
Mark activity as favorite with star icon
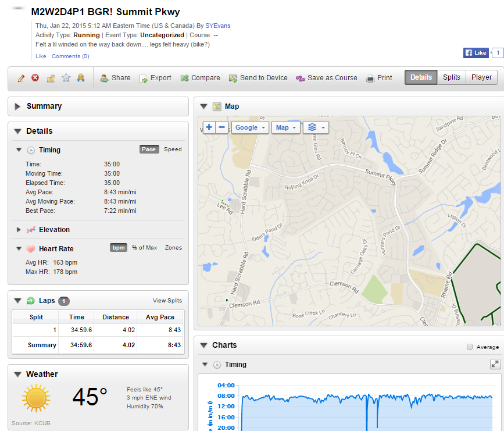click(66, 78)
